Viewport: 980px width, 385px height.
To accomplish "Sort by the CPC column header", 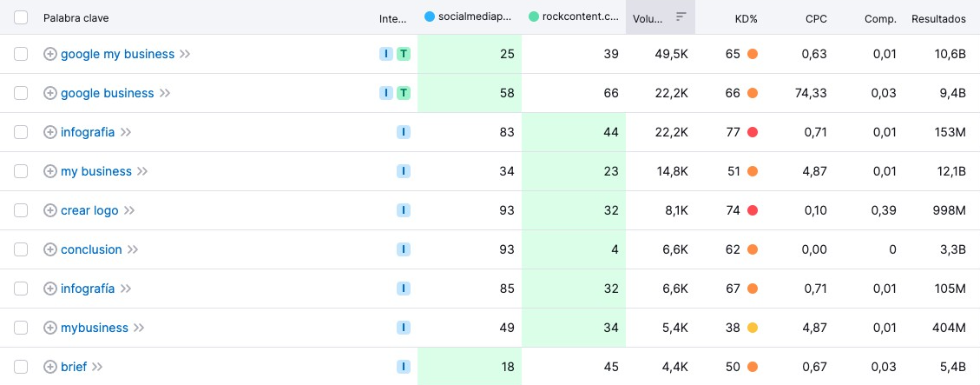I will pyautogui.click(x=815, y=18).
